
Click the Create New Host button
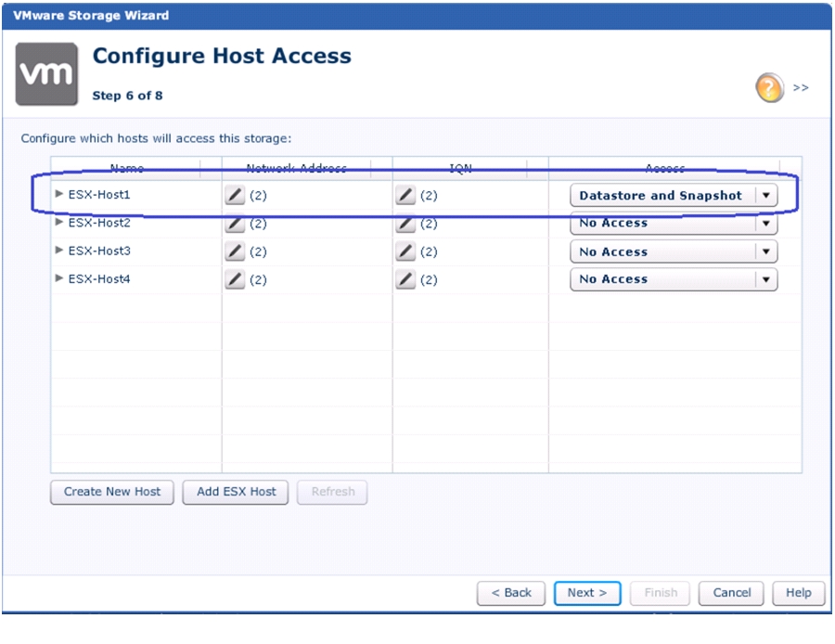tap(112, 492)
